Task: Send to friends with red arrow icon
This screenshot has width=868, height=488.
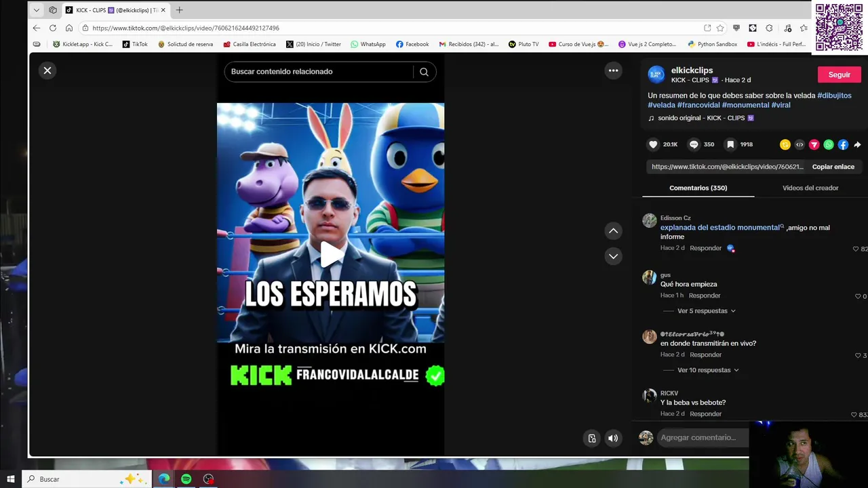Action: pyautogui.click(x=814, y=144)
